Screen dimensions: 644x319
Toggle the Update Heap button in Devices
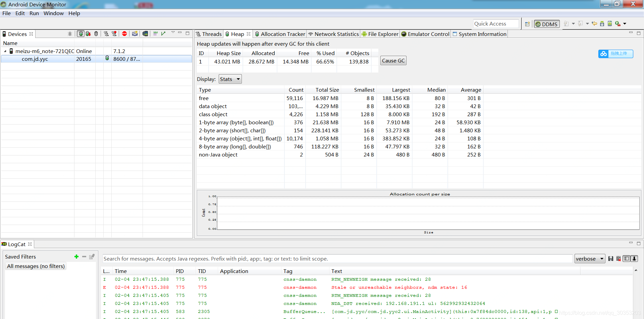coord(80,34)
